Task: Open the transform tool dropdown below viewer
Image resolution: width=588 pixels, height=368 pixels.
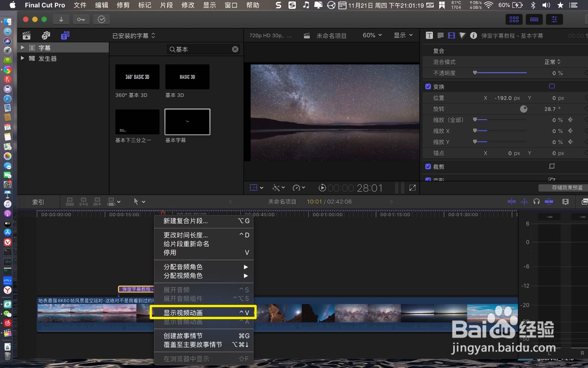Action: (x=256, y=188)
